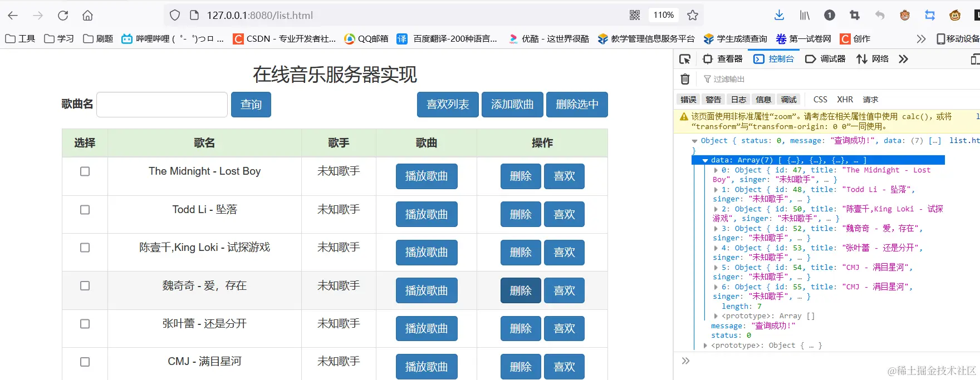Click the screenshot crop toolbar icon
This screenshot has height=380, width=980.
[855, 16]
